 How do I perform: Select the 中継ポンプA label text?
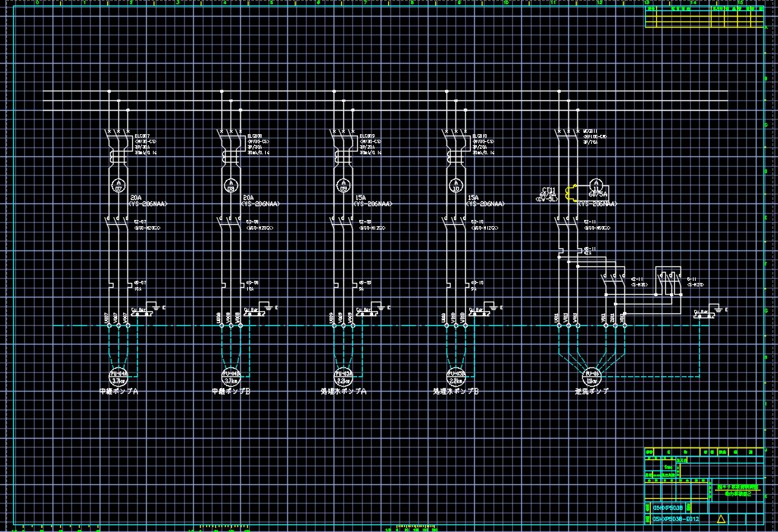pyautogui.click(x=118, y=392)
